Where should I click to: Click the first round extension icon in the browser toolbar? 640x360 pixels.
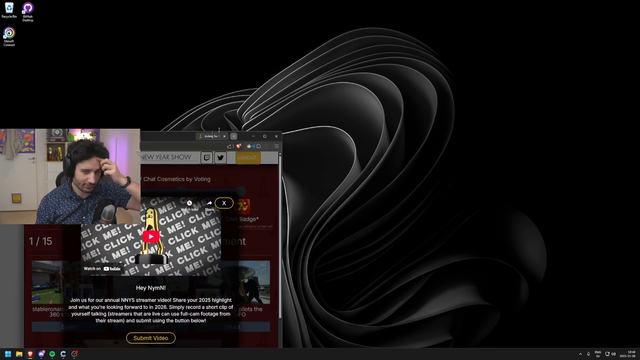pyautogui.click(x=249, y=146)
